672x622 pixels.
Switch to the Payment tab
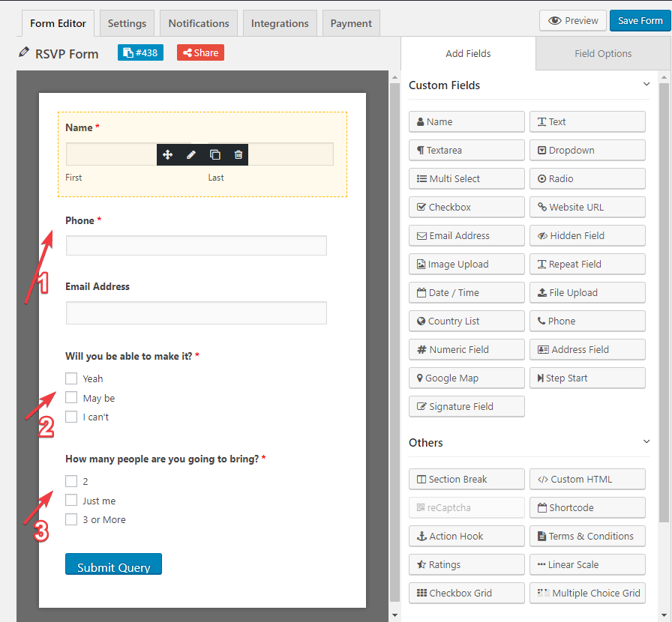(351, 23)
